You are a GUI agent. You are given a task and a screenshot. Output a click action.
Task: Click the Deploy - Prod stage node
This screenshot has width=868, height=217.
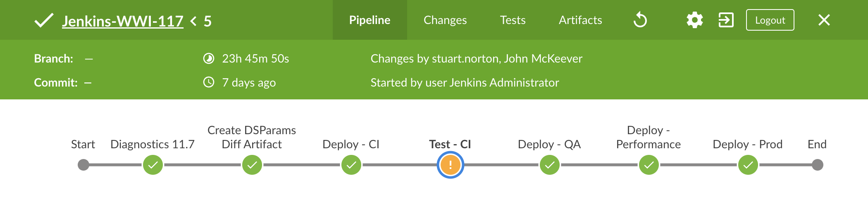click(748, 165)
